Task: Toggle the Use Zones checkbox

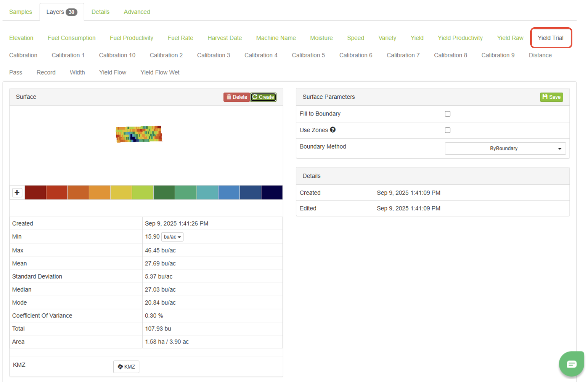Action: click(447, 130)
